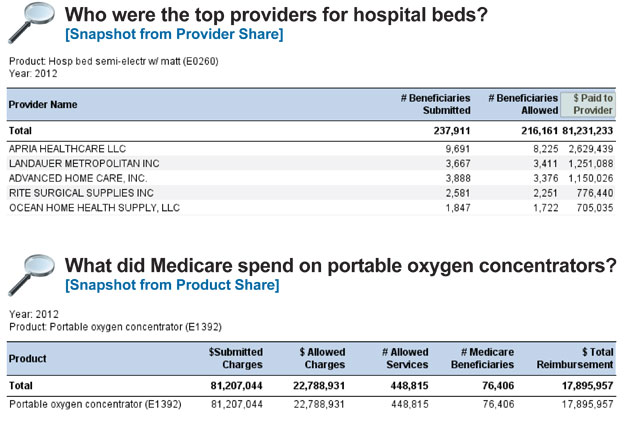Open the Snapshot from Provider Share link
The height and width of the screenshot is (432, 640).
[x=174, y=34]
